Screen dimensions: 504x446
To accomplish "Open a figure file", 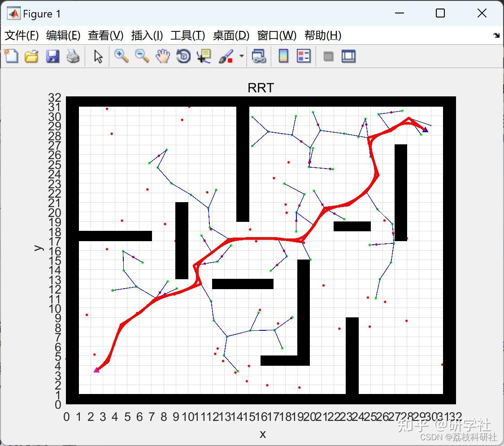I will (31, 56).
